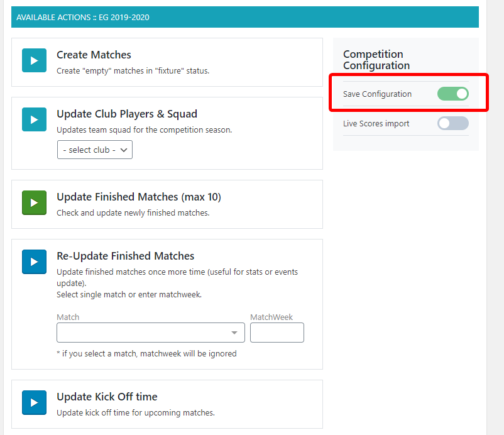Click the 'Create "empty" matches' description text
This screenshot has height=435, width=504.
[x=133, y=71]
